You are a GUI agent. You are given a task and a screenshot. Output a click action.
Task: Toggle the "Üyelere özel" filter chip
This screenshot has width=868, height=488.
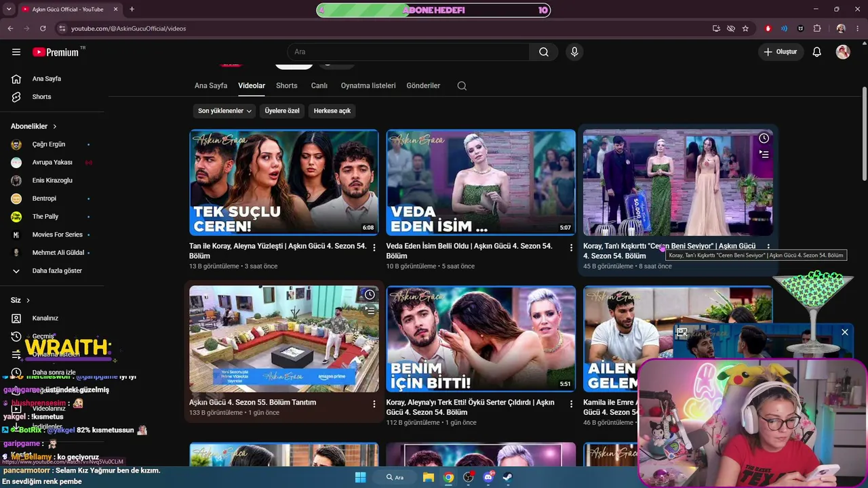click(x=282, y=110)
